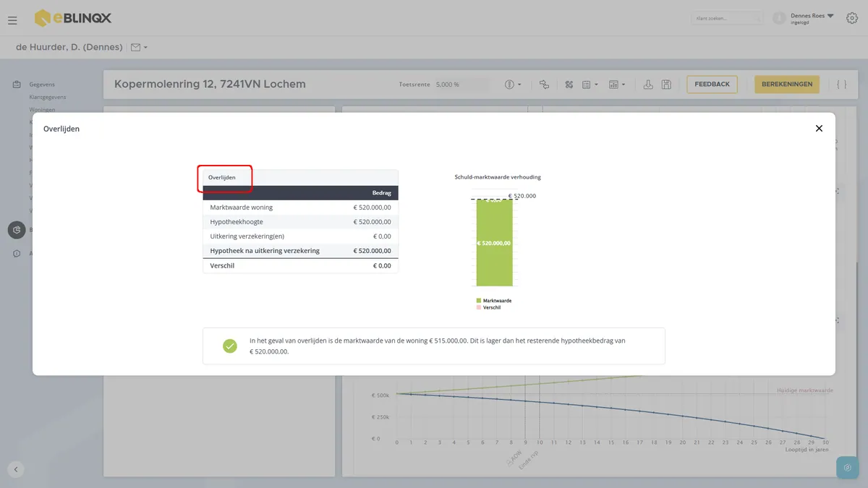The height and width of the screenshot is (488, 868).
Task: Open the hamburger navigation menu
Action: pos(12,20)
